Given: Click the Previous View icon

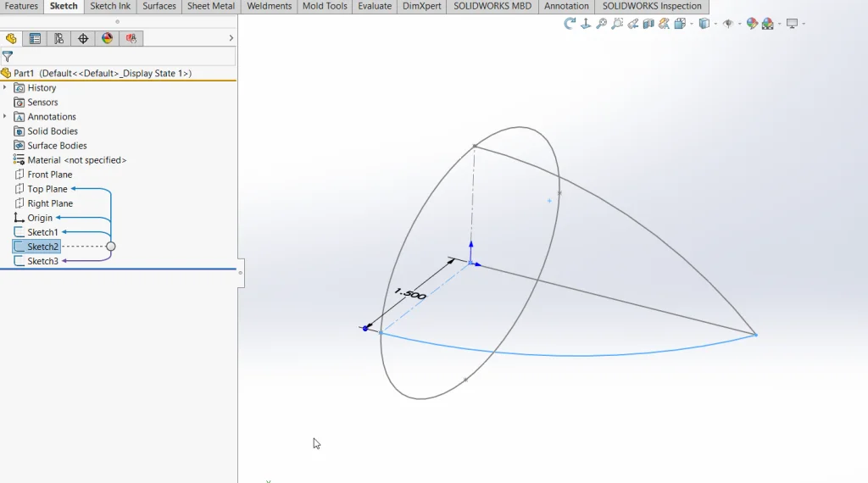Looking at the screenshot, I should point(633,24).
